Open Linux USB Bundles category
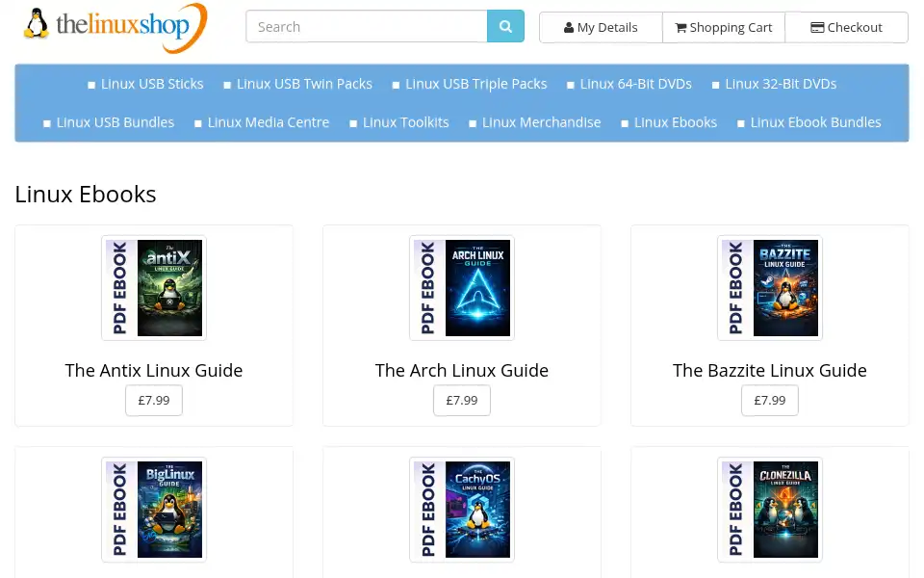924x578 pixels. click(115, 122)
